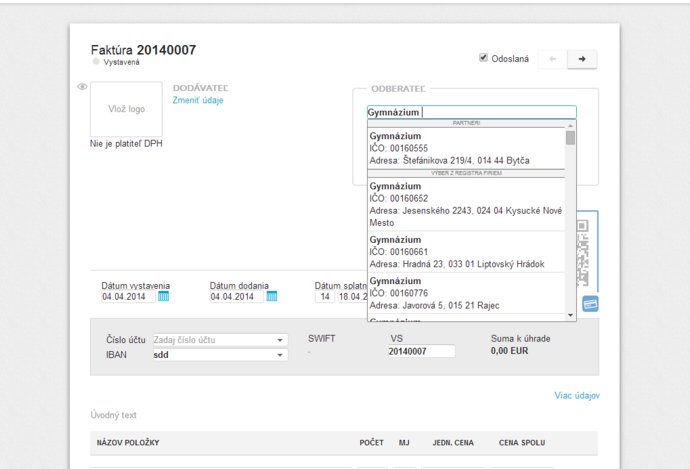690x469 pixels.
Task: Select the Vystavená status radio
Action: (96, 62)
